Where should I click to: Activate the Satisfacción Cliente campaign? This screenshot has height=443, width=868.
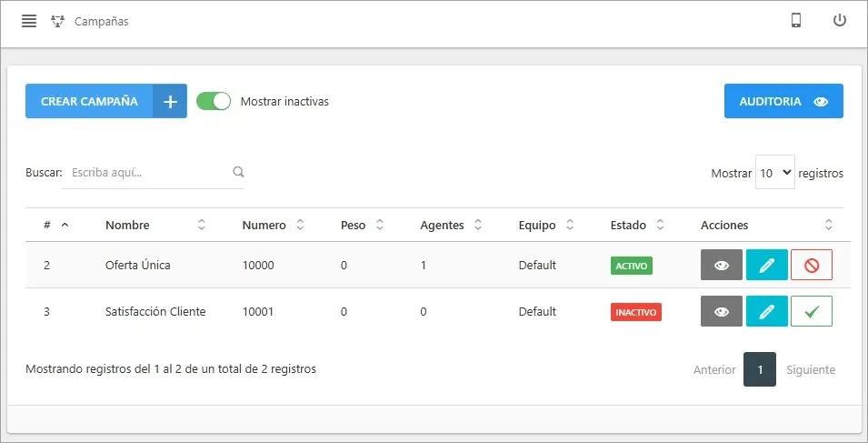pyautogui.click(x=812, y=311)
